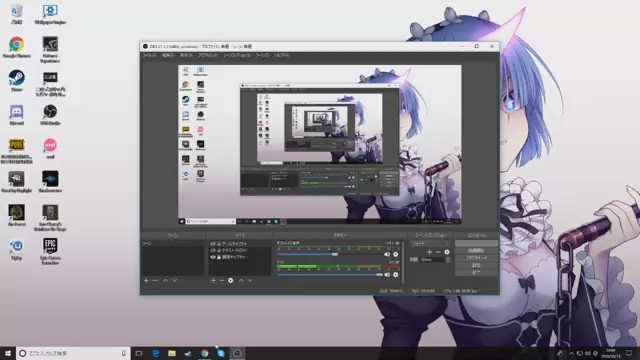The image size is (640, 360).
Task: Click the OBS preview canvas
Action: pos(320,144)
